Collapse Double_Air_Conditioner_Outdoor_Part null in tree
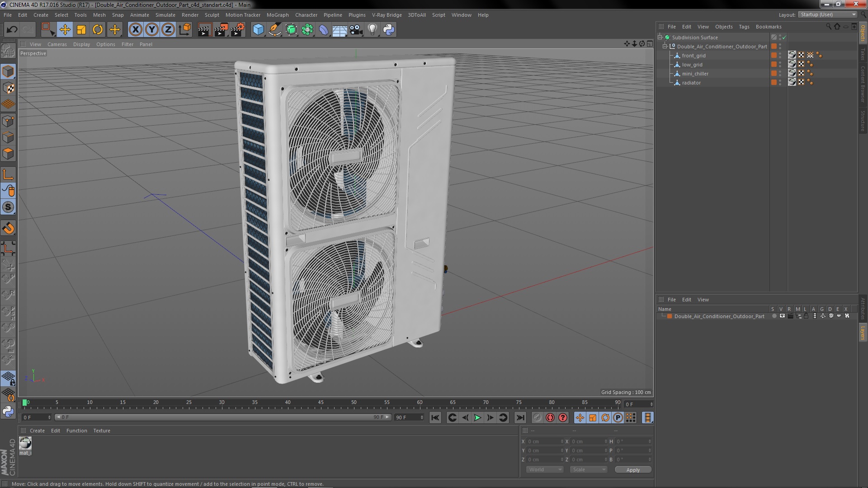The width and height of the screenshot is (868, 488). tap(665, 47)
